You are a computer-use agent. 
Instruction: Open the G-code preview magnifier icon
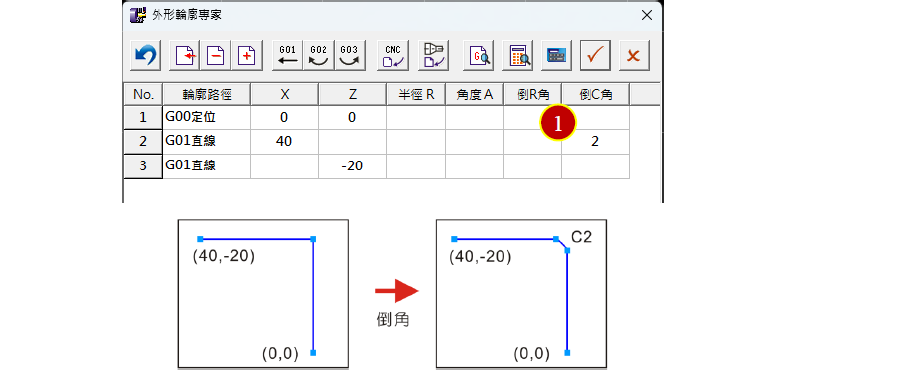[479, 56]
